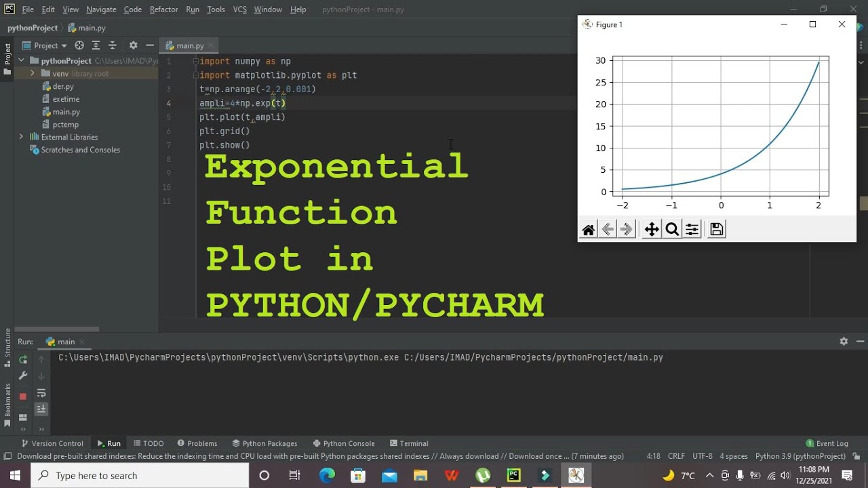Reset plot view with the Home icon
The height and width of the screenshot is (488, 868).
pyautogui.click(x=588, y=230)
